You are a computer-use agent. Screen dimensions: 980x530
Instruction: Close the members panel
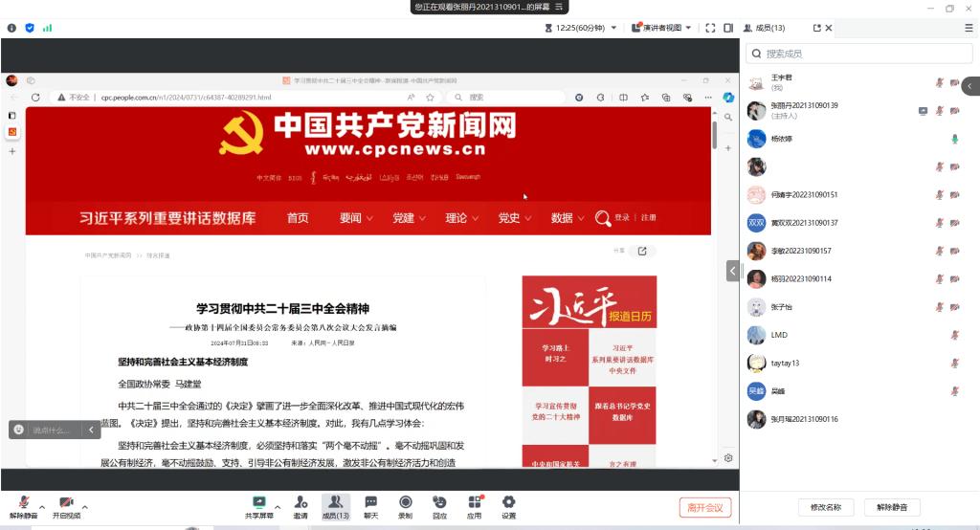tap(828, 28)
